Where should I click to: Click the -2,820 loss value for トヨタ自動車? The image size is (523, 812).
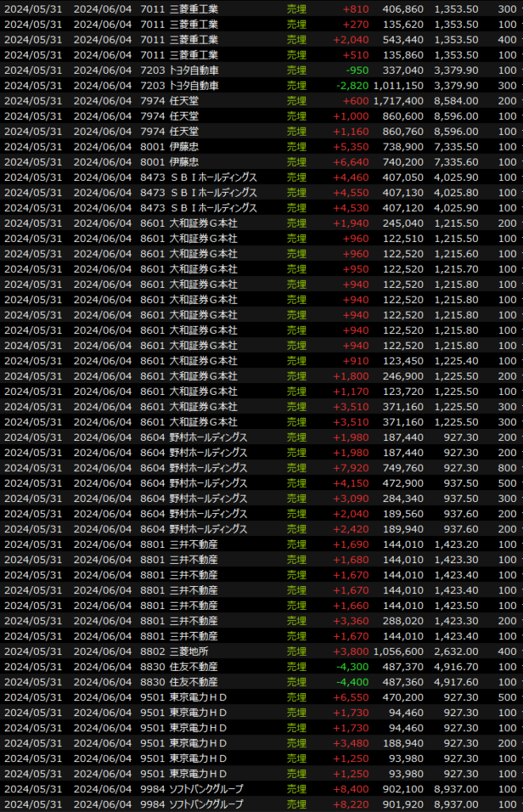coord(352,86)
